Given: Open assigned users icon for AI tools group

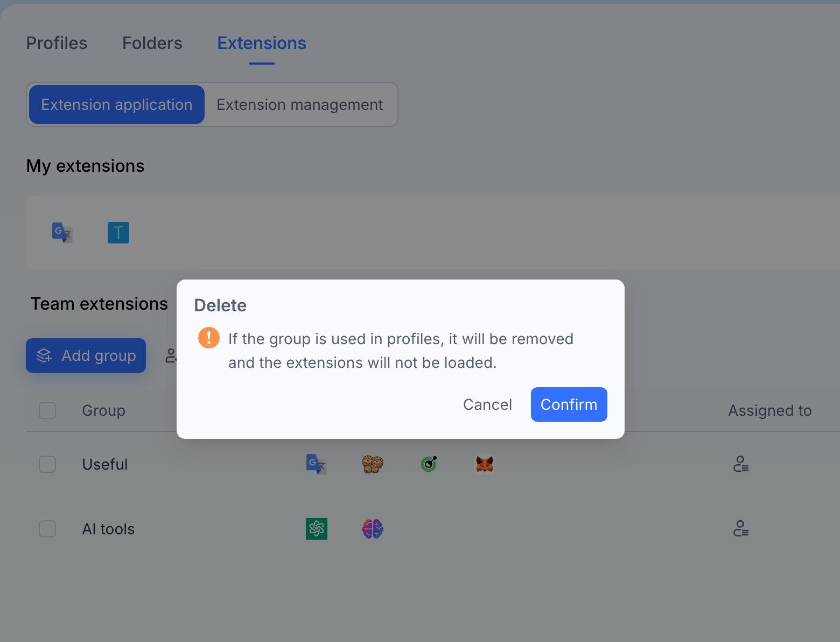Looking at the screenshot, I should [741, 528].
